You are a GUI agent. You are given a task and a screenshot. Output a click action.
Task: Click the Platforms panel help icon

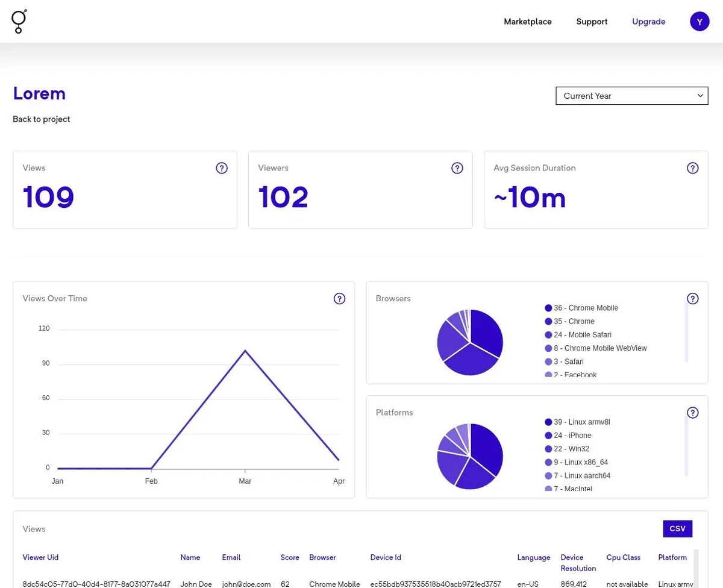pyautogui.click(x=693, y=413)
